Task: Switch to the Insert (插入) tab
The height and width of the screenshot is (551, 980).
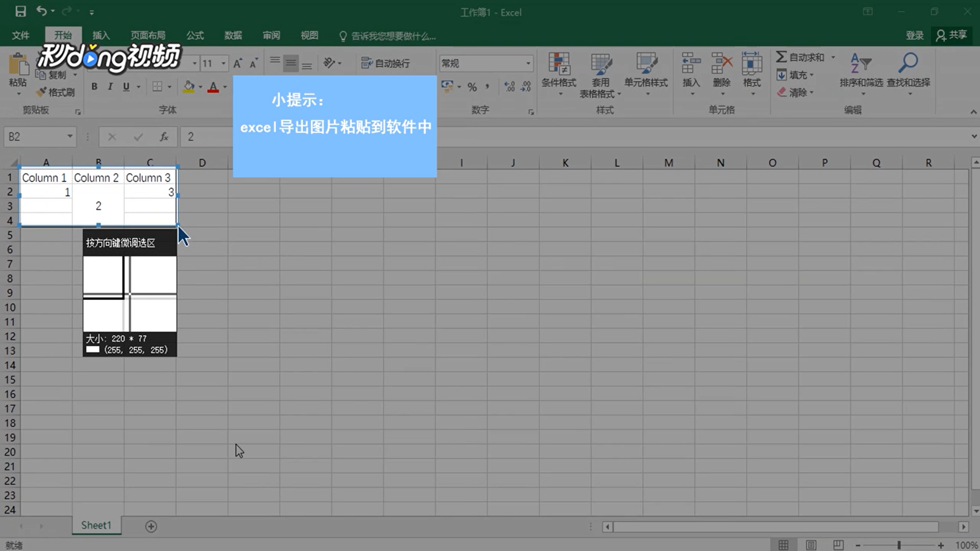Action: click(x=101, y=35)
